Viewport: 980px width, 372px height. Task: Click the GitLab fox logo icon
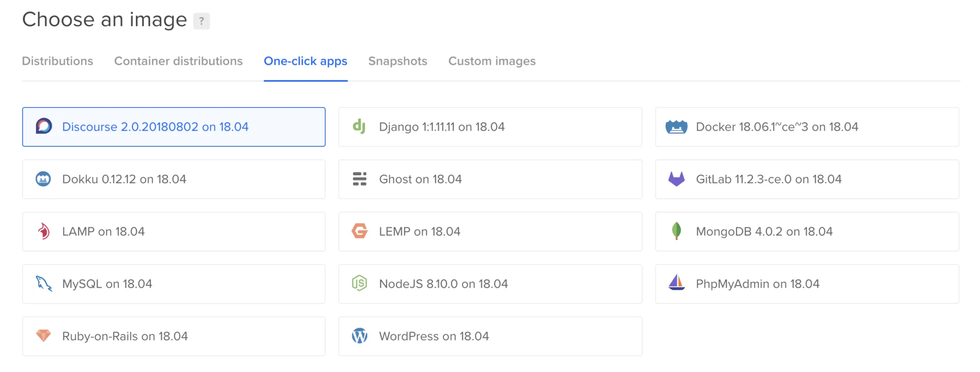point(676,179)
